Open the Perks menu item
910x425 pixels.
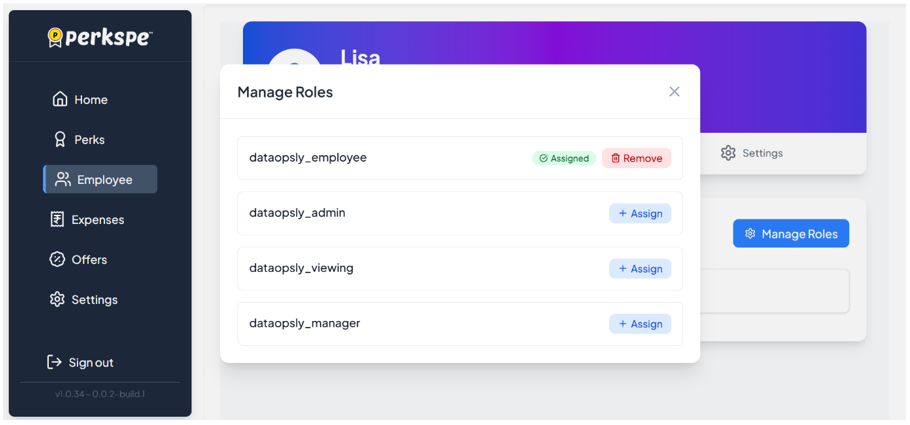tap(89, 139)
